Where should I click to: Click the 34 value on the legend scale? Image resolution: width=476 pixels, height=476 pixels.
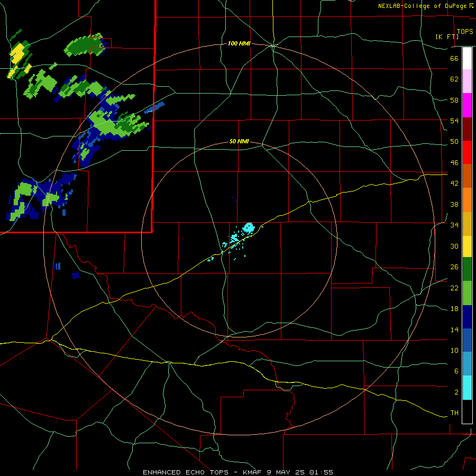454,225
